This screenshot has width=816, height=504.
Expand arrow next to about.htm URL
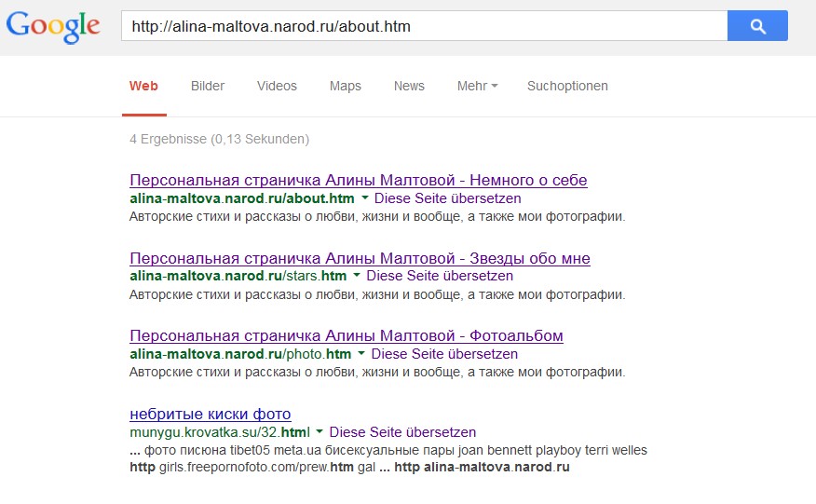(x=365, y=198)
